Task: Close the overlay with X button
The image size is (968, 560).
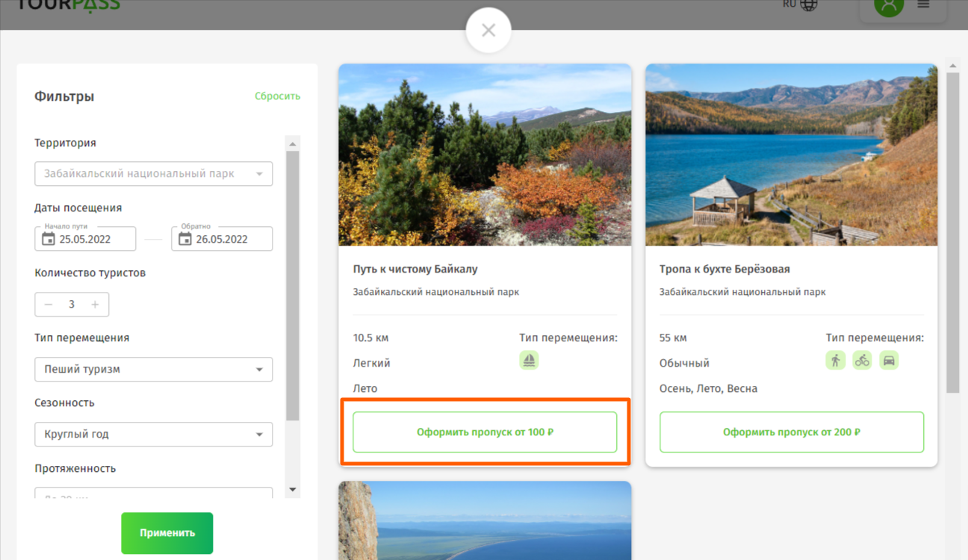Action: (x=488, y=31)
